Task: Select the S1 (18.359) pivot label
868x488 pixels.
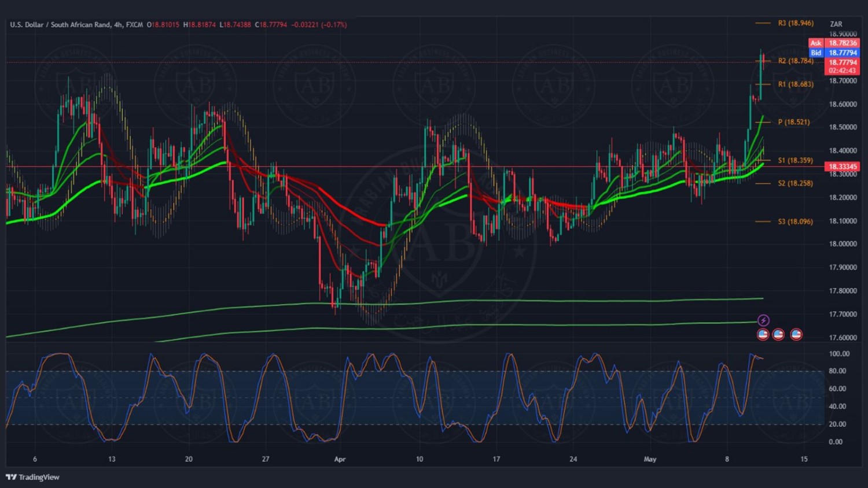Action: tap(796, 160)
